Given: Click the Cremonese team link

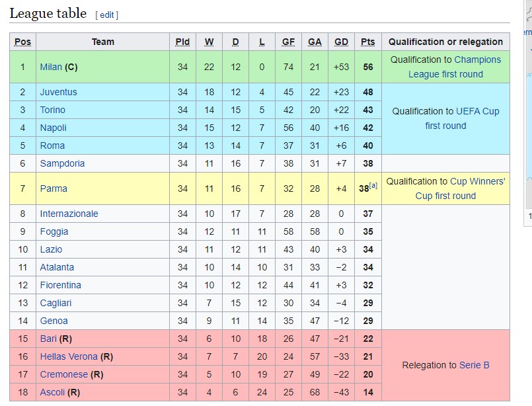Looking at the screenshot, I should tap(63, 374).
